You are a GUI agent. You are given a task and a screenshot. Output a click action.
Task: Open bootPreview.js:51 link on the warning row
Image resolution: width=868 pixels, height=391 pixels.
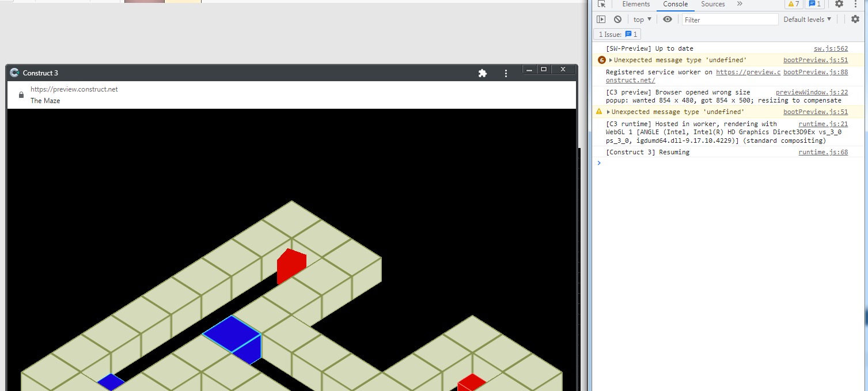tap(816, 112)
